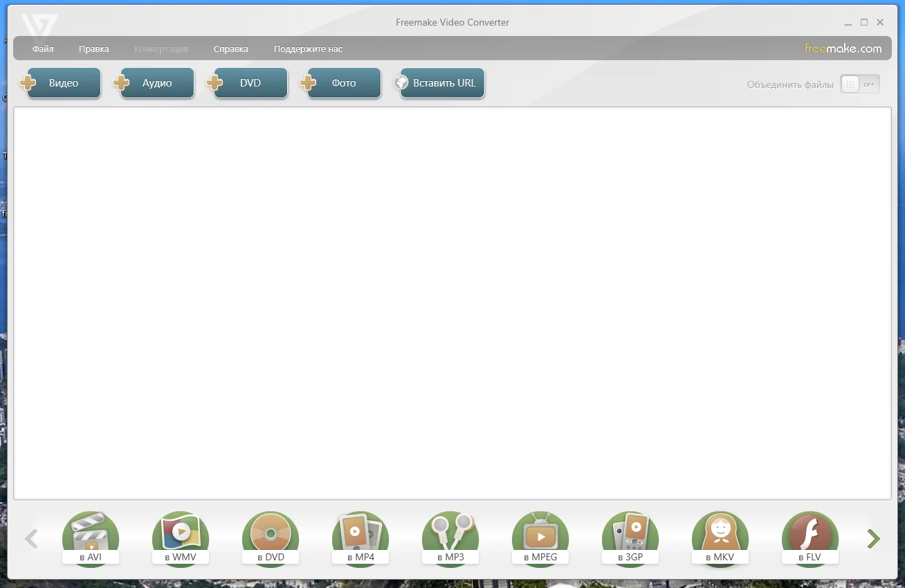Open the Правка menu
Viewport: 905px width, 588px height.
[x=94, y=49]
